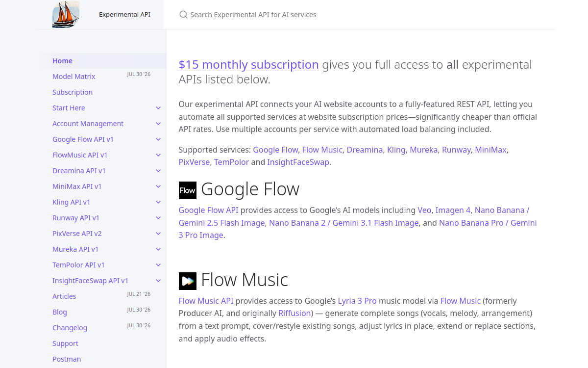This screenshot has width=588, height=368.
Task: Open Blog in the sidebar
Action: pyautogui.click(x=60, y=312)
